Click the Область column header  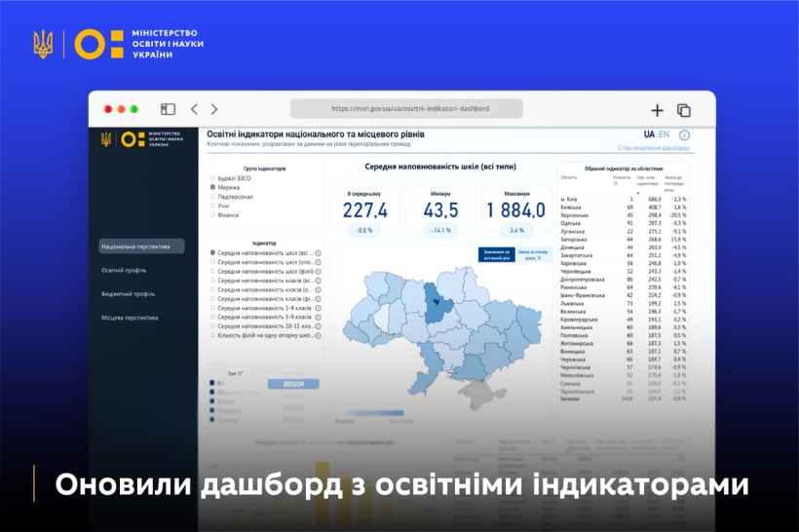(x=569, y=177)
